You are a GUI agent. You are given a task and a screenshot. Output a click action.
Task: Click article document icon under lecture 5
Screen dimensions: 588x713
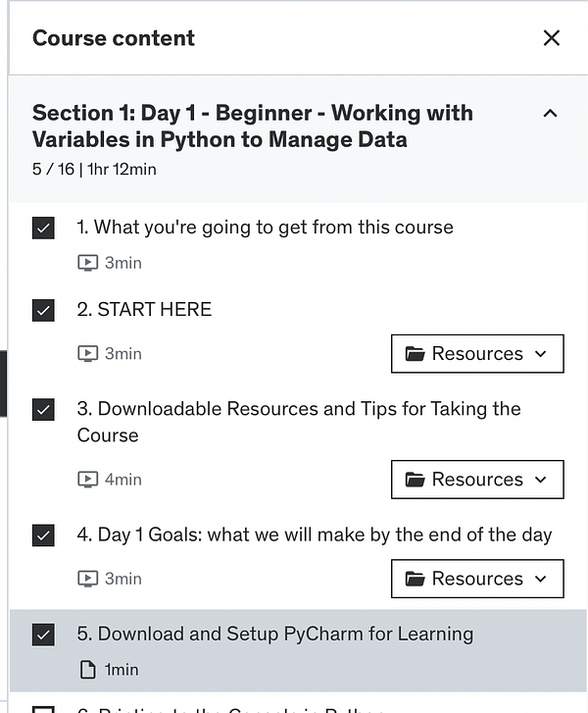[x=88, y=670]
